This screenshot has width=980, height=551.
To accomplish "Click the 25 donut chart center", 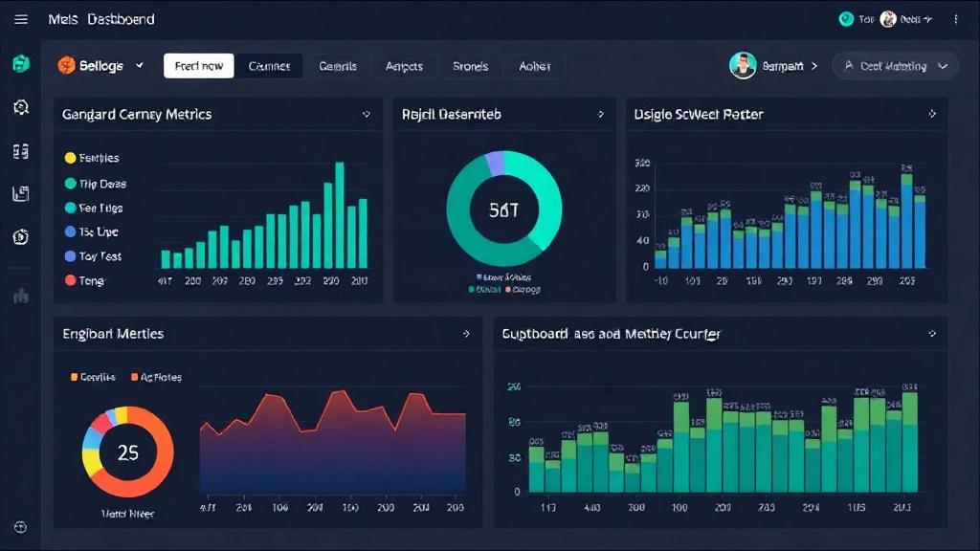I will [128, 452].
